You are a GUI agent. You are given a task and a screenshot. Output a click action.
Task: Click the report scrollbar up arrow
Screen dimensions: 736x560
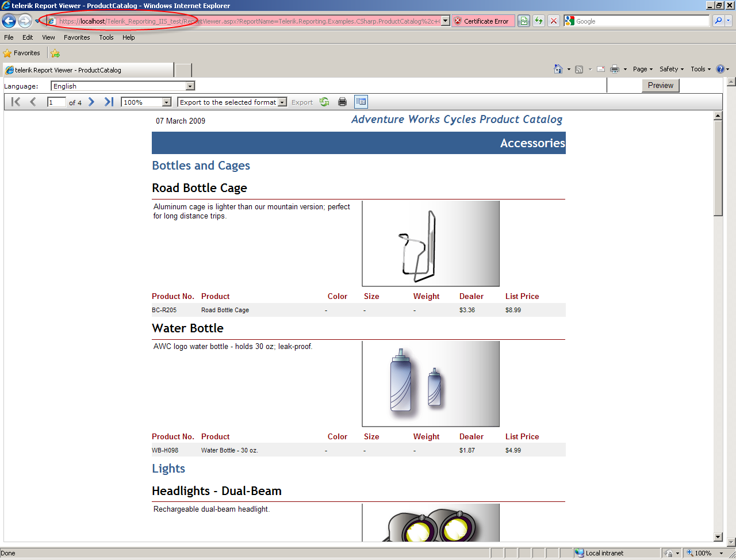click(x=718, y=116)
